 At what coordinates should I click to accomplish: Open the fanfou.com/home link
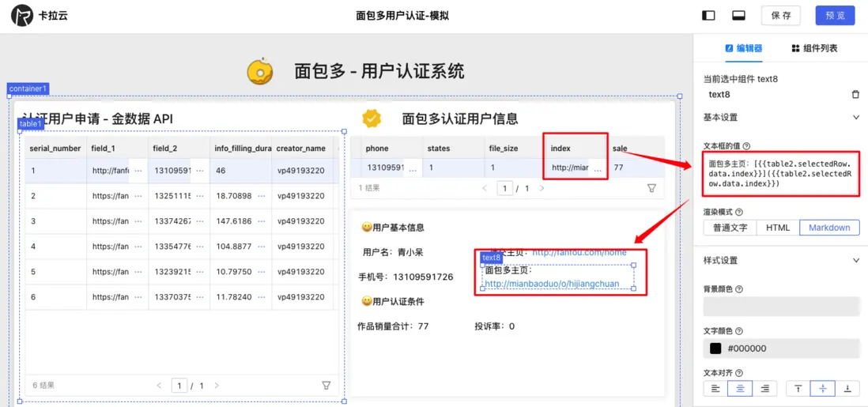(579, 253)
